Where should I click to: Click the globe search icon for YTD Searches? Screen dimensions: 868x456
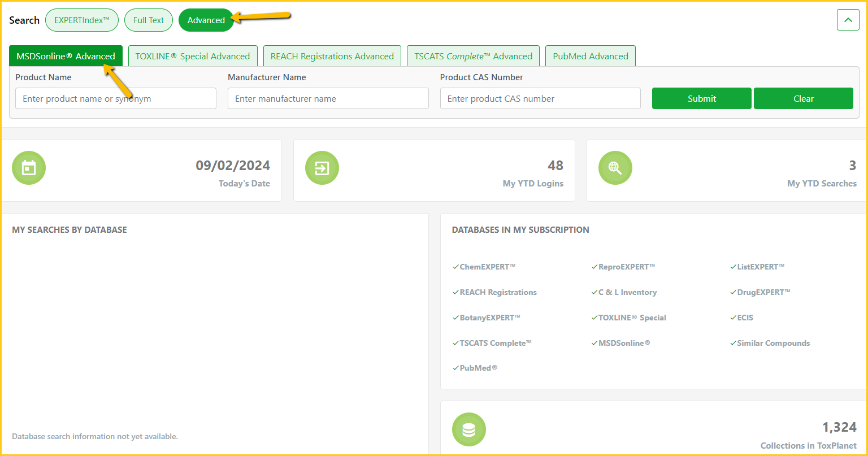[615, 168]
